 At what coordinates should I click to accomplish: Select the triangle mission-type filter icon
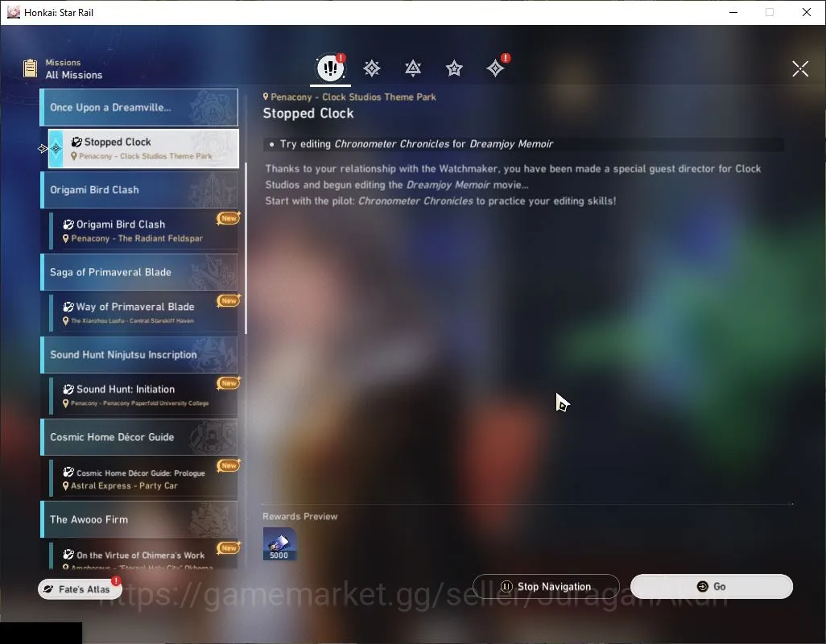click(413, 68)
